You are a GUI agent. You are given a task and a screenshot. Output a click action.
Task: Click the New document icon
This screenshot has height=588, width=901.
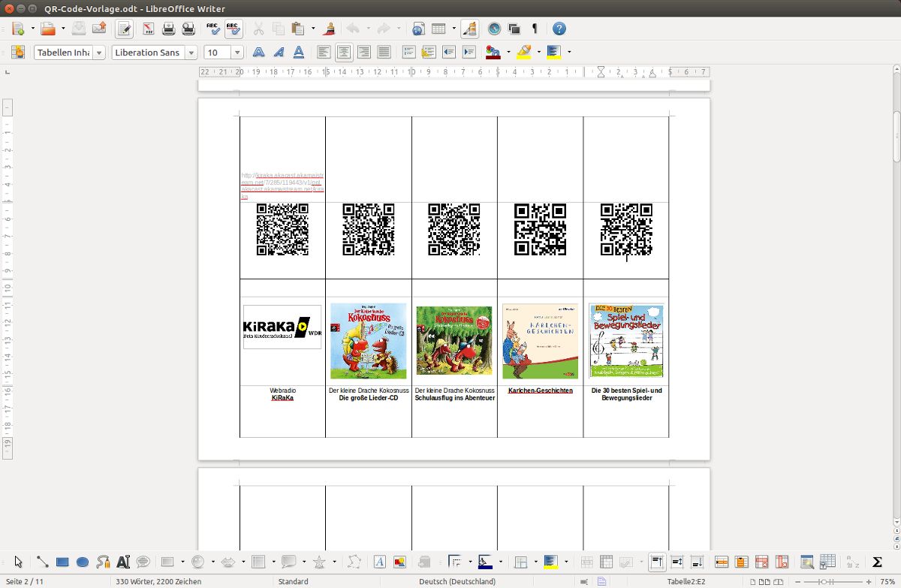click(18, 29)
